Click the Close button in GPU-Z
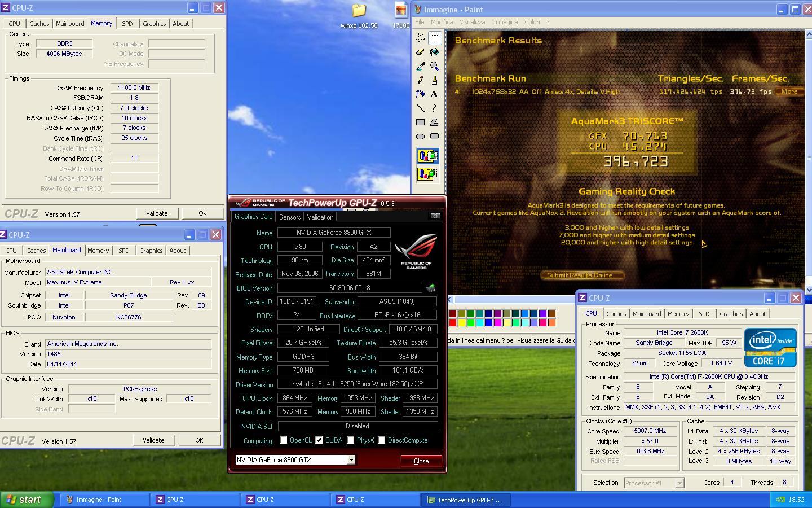 pyautogui.click(x=421, y=461)
